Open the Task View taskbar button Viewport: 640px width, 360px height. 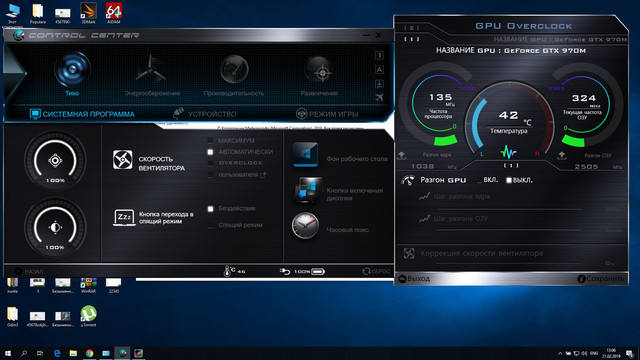click(40, 353)
